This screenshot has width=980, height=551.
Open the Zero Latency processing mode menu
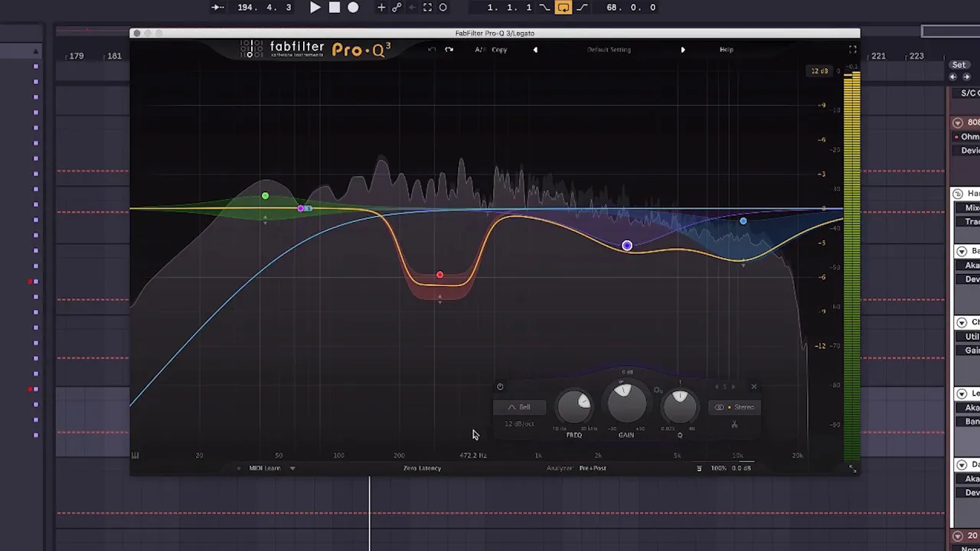422,468
